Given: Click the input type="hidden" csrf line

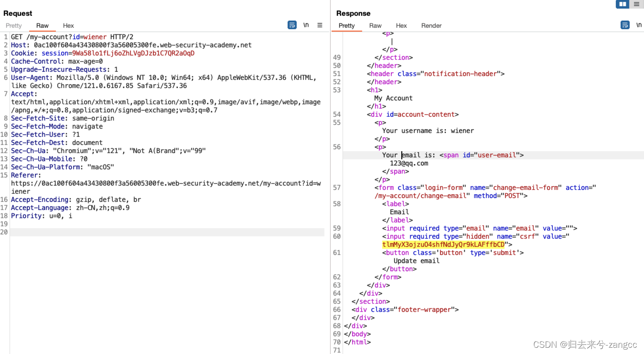Looking at the screenshot, I should tap(476, 236).
